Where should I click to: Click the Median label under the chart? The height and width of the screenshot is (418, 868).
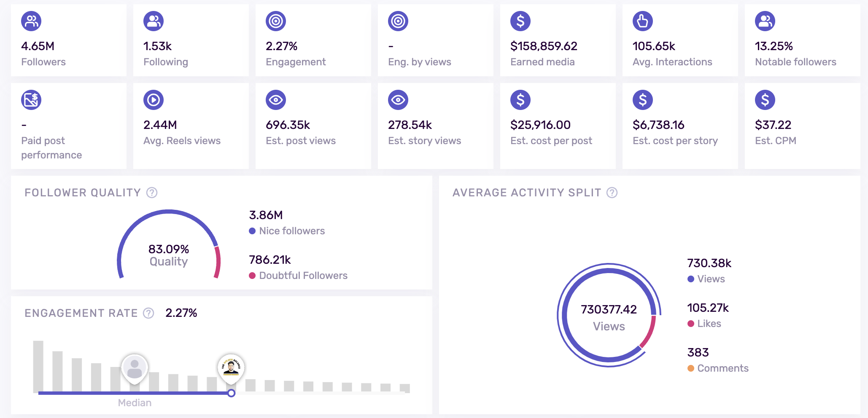coord(135,403)
